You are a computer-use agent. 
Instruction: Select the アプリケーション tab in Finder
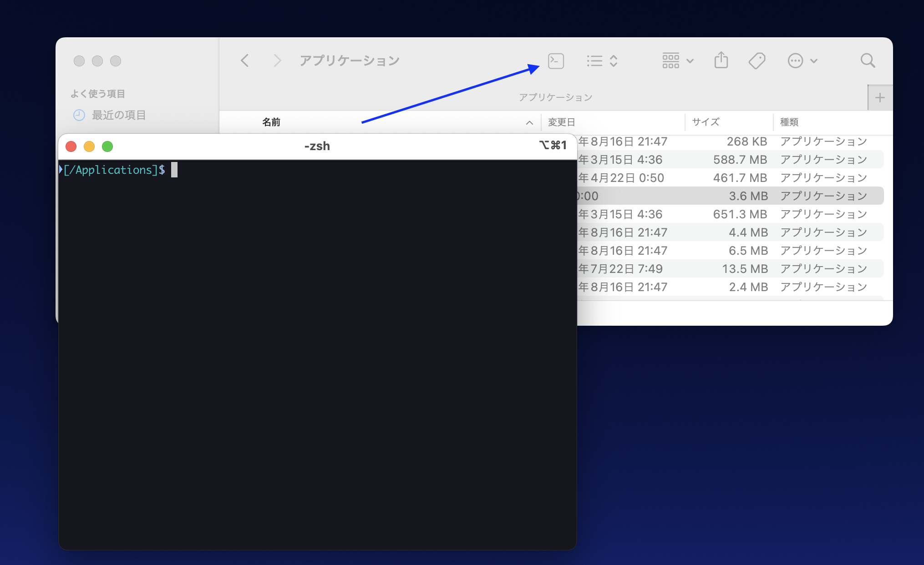555,97
